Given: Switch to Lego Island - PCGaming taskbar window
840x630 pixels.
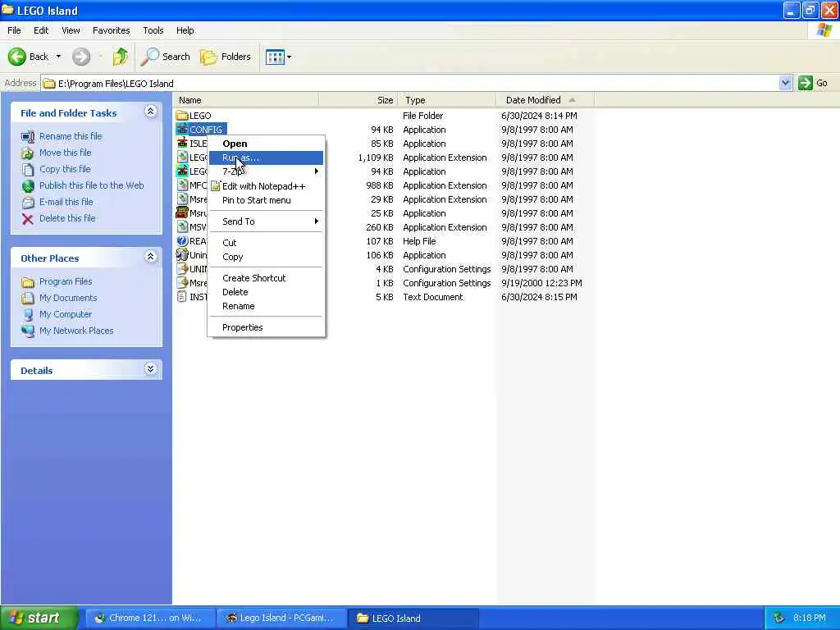Looking at the screenshot, I should pyautogui.click(x=282, y=618).
